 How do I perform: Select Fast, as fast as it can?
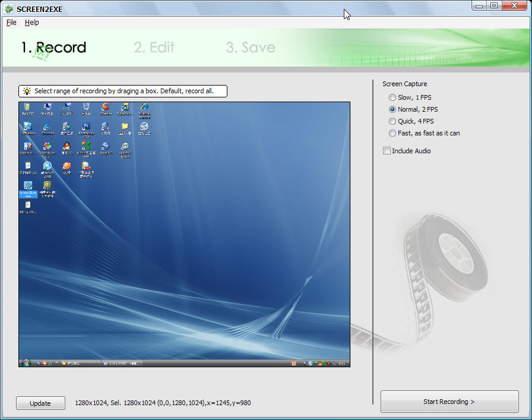(x=392, y=133)
